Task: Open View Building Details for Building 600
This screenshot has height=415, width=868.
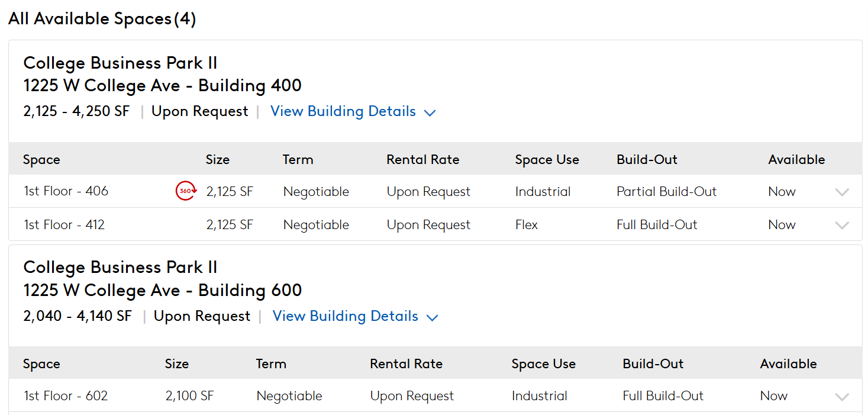Action: point(346,316)
